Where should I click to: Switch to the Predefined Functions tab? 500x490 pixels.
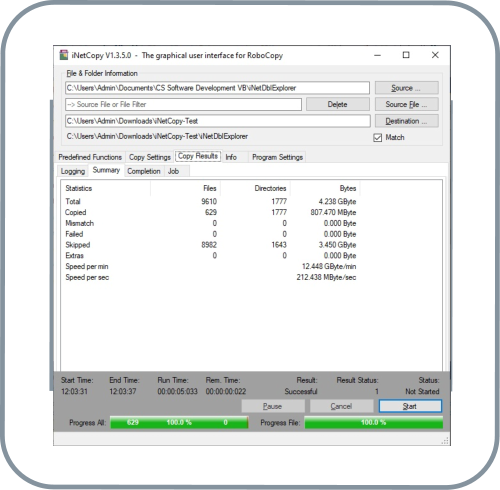pyautogui.click(x=90, y=157)
